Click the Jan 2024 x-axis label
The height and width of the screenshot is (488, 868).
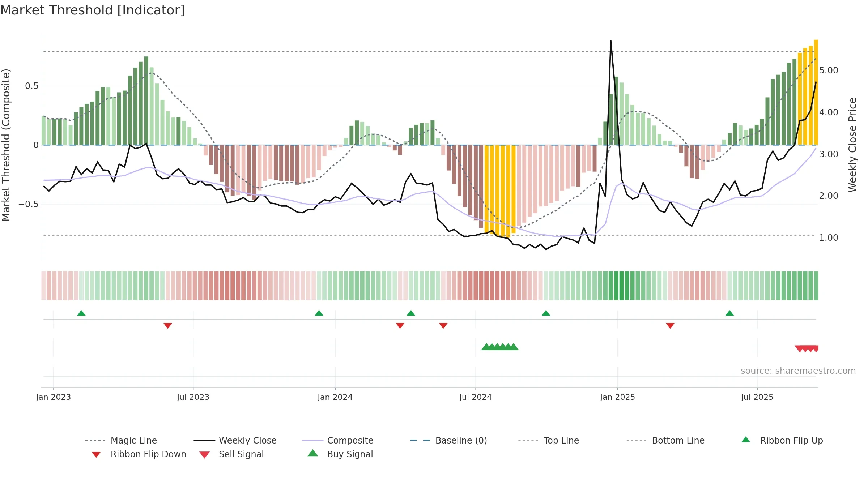click(335, 397)
